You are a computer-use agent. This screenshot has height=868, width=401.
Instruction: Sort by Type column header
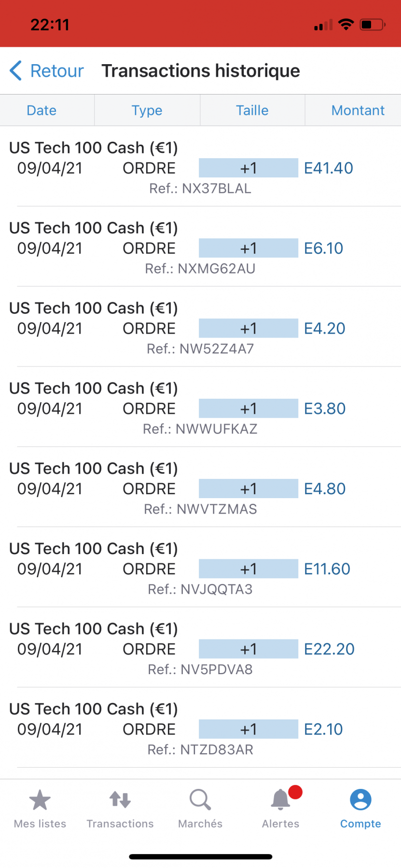pyautogui.click(x=147, y=110)
